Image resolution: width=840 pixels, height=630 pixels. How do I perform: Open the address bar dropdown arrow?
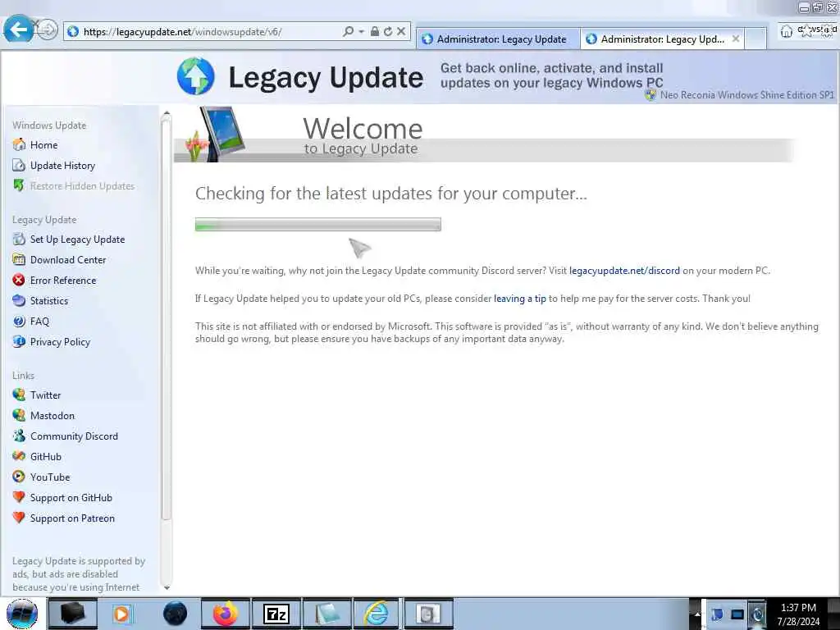click(361, 32)
